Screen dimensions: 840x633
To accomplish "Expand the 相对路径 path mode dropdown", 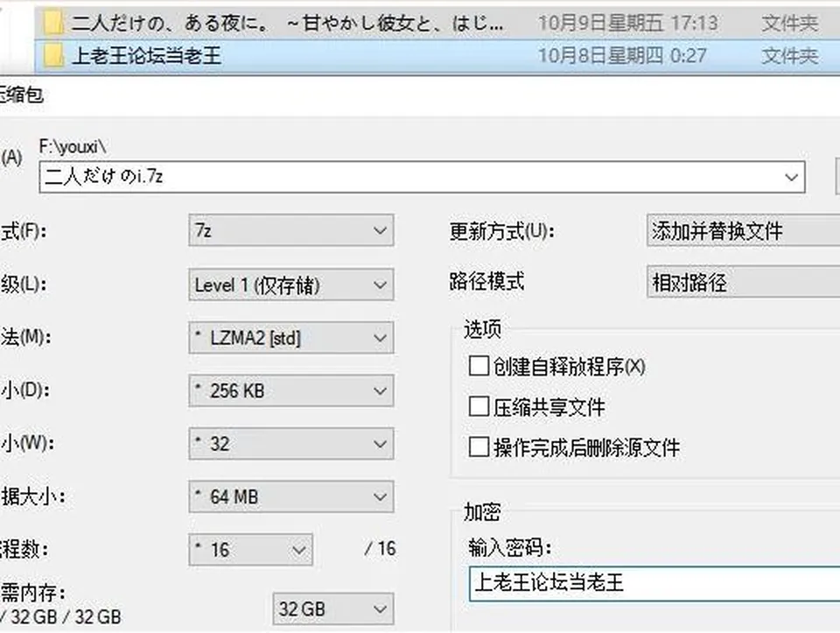I will (744, 282).
